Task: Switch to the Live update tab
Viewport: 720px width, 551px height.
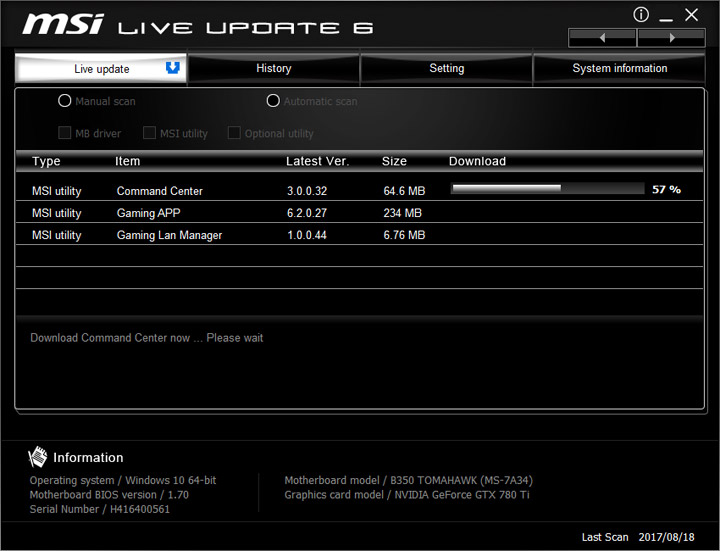Action: (101, 68)
